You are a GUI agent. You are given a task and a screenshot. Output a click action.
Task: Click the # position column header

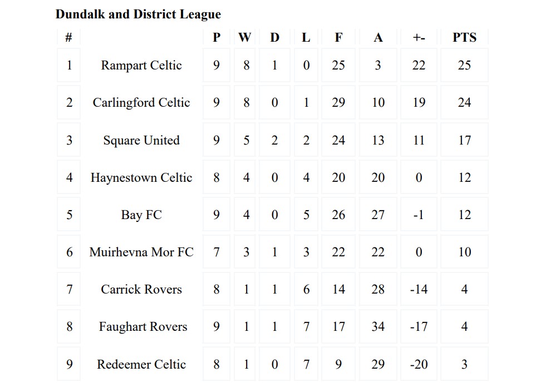[68, 37]
